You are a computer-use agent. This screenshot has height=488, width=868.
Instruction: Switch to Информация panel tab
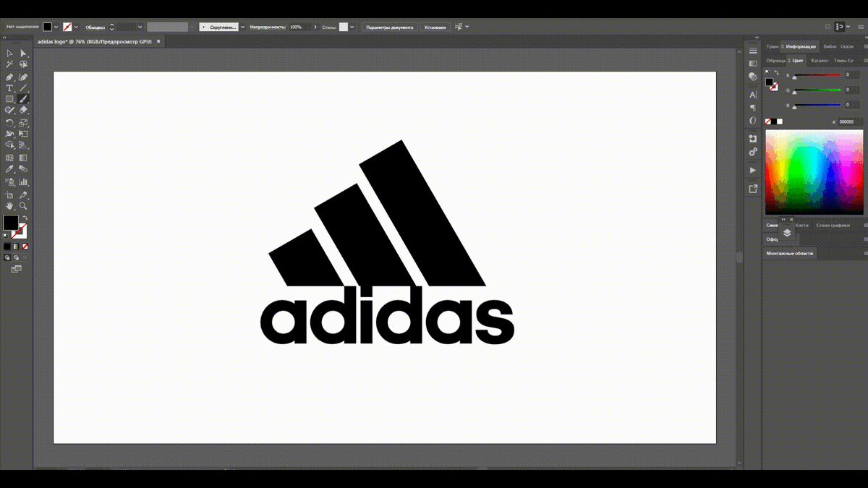click(801, 46)
